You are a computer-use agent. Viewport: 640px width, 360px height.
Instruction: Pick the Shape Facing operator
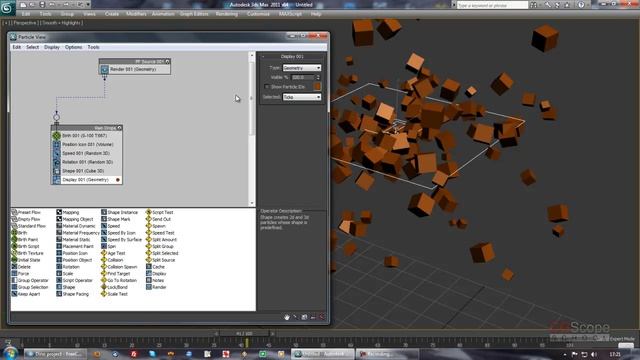click(73, 294)
